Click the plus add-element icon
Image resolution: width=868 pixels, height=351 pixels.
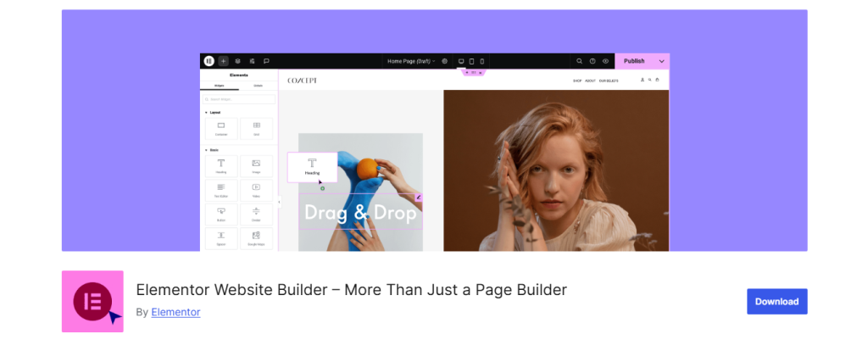point(223,61)
